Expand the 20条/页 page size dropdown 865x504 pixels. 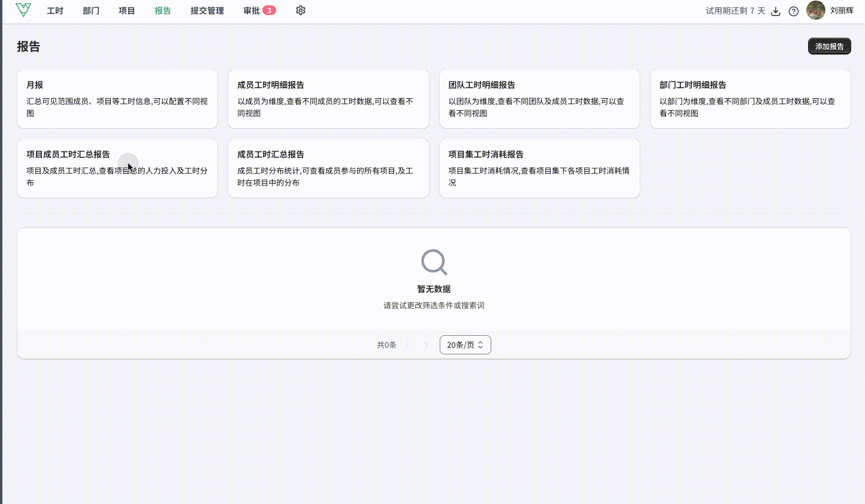(465, 345)
